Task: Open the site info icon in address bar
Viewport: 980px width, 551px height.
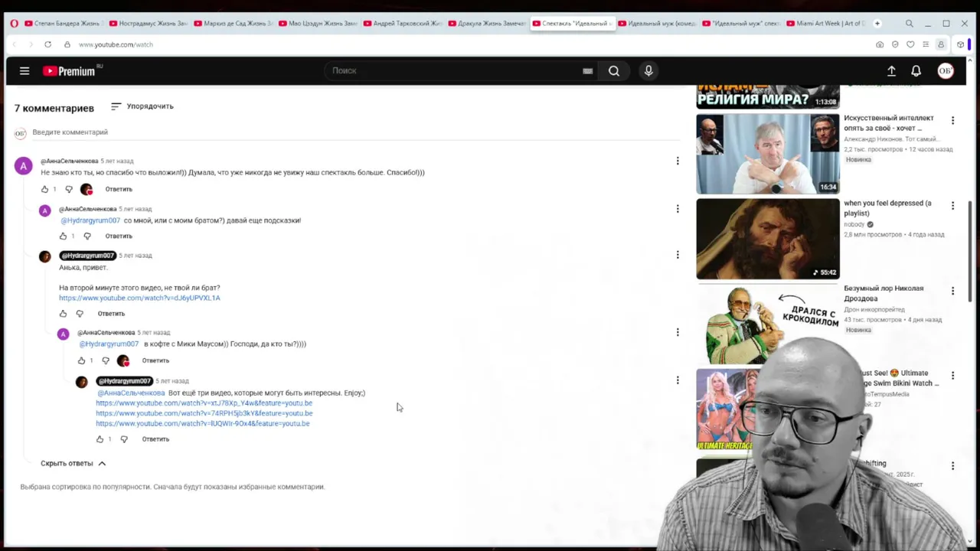Action: 67,44
